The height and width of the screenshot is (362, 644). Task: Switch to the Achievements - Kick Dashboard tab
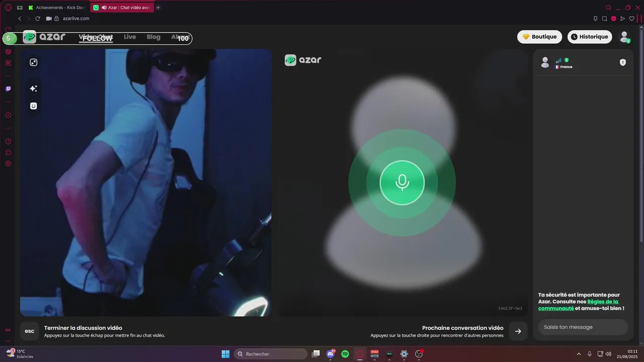57,8
